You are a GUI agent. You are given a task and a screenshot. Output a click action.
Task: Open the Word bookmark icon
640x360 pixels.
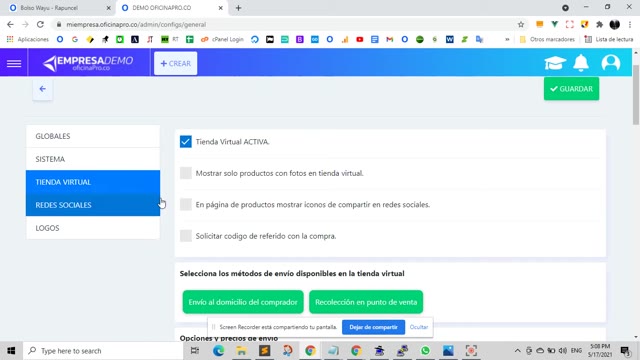point(449,39)
